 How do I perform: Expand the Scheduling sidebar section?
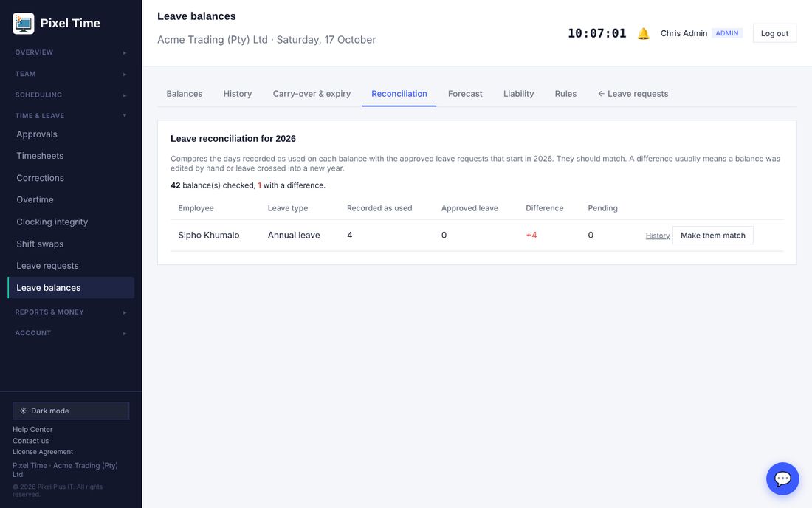tap(71, 95)
